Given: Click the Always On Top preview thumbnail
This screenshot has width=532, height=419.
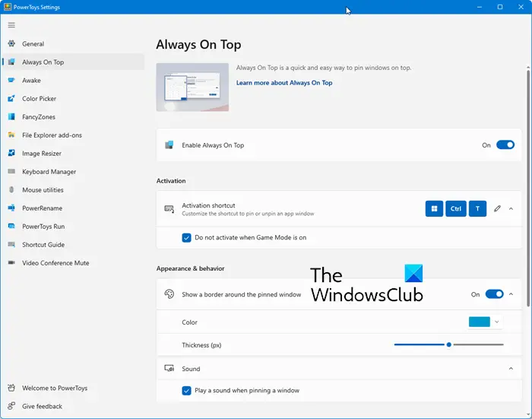Looking at the screenshot, I should point(192,87).
